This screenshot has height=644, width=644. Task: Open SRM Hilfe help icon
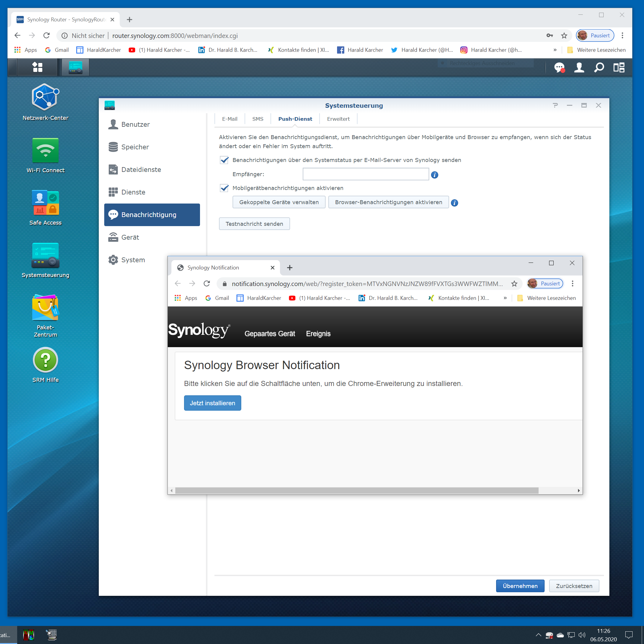point(45,360)
